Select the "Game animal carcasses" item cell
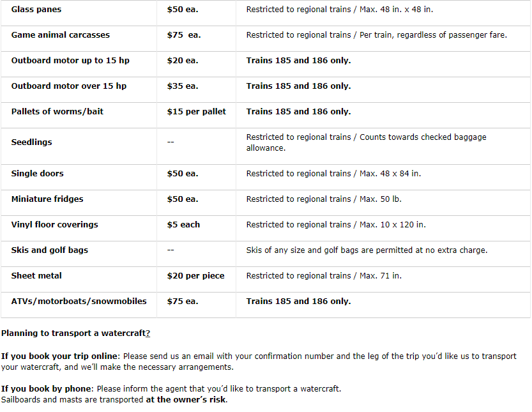This screenshot has height=412, width=532. coord(61,35)
